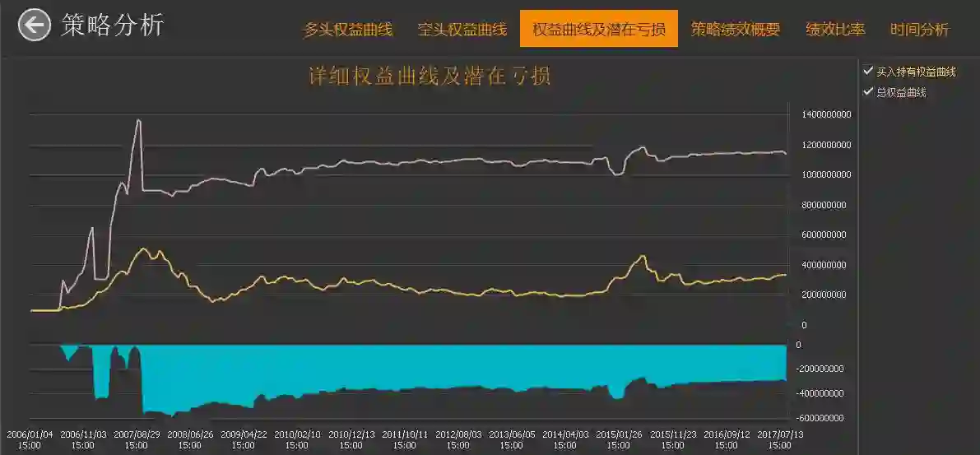Viewport: 980px width, 455px height.
Task: Open the 时间分析 tab
Action: pyautogui.click(x=919, y=30)
